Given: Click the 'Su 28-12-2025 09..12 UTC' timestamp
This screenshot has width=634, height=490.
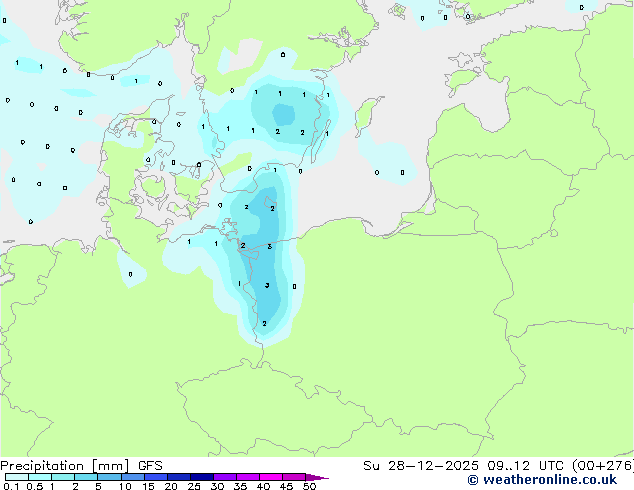Looking at the screenshot, I should pyautogui.click(x=463, y=466).
